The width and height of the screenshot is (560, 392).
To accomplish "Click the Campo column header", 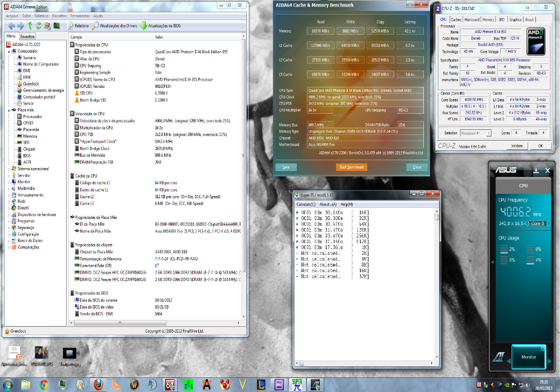I will [76, 37].
